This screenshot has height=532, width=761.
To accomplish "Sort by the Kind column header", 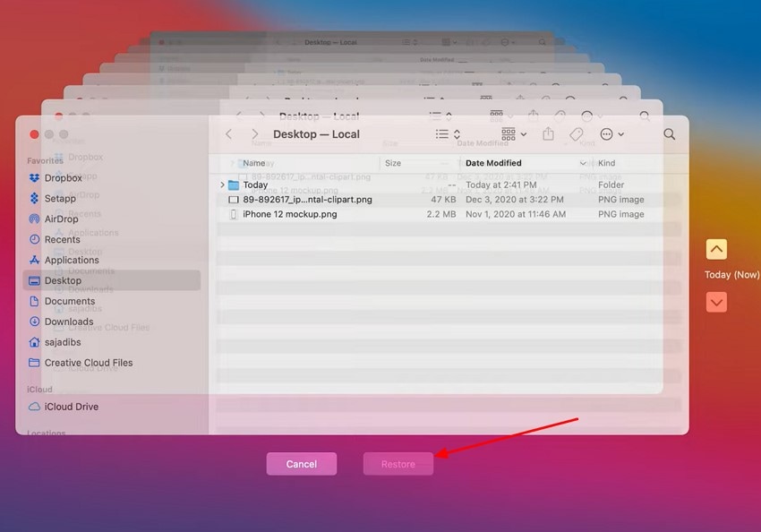I will pyautogui.click(x=607, y=163).
